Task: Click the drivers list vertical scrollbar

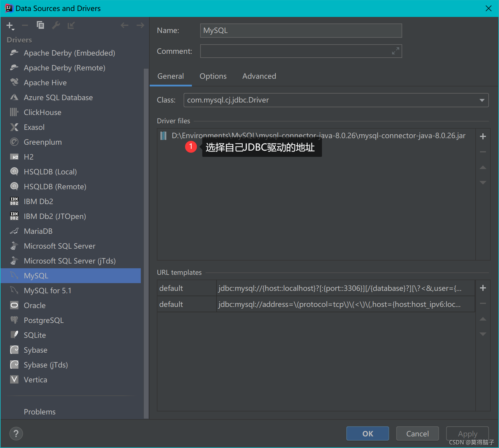Action: point(146,244)
